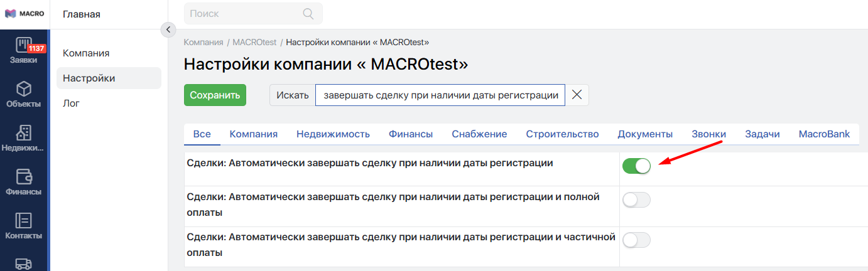This screenshot has width=868, height=271.
Task: Disable auto-complete deal on registration date toggle
Action: 636,166
